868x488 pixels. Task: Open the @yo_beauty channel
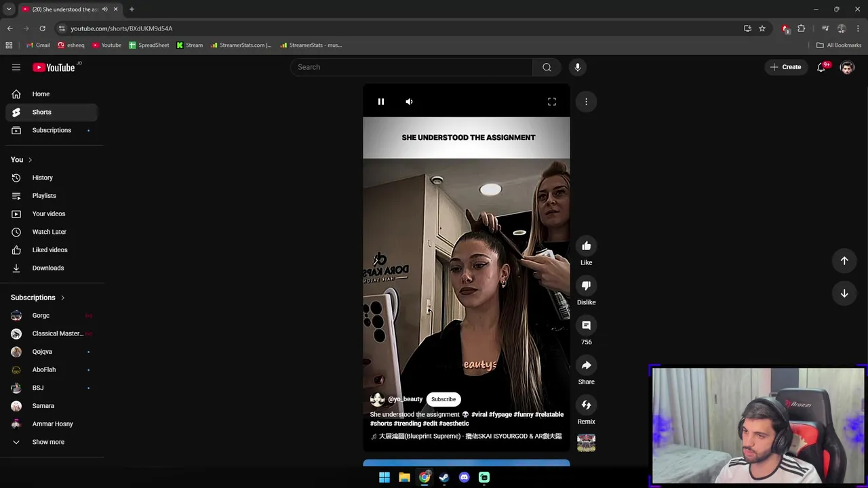405,399
